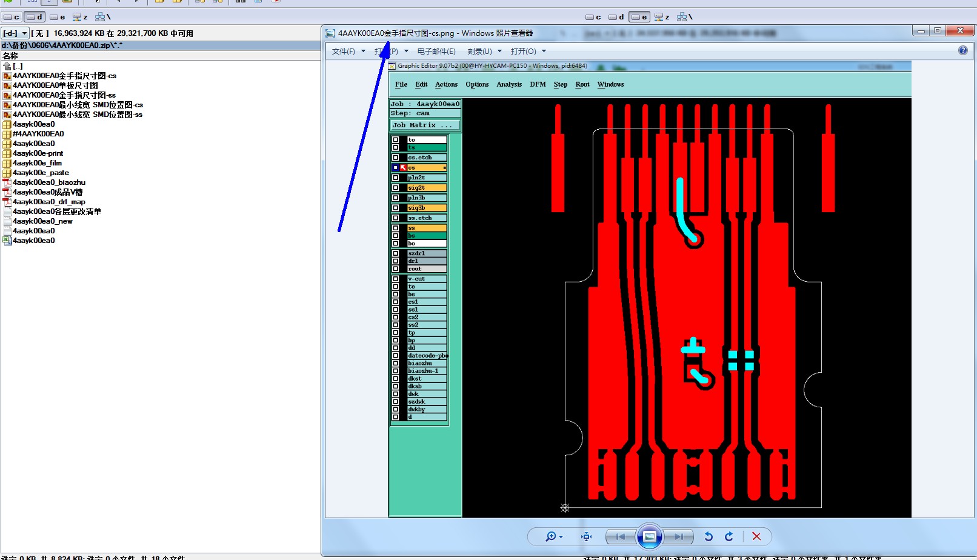
Task: Switch right panel to drive d
Action: click(x=616, y=17)
